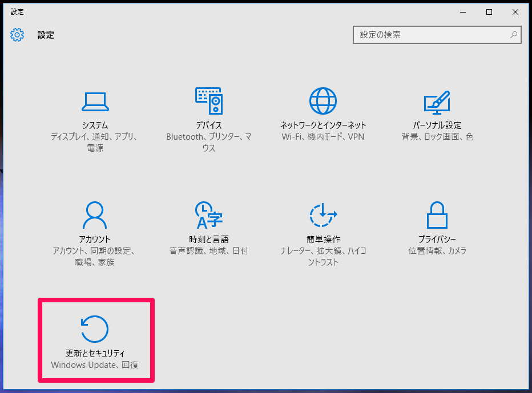The height and width of the screenshot is (393, 532).
Task: Select 背景、ロック画面、色 personalization link
Action: [x=437, y=137]
